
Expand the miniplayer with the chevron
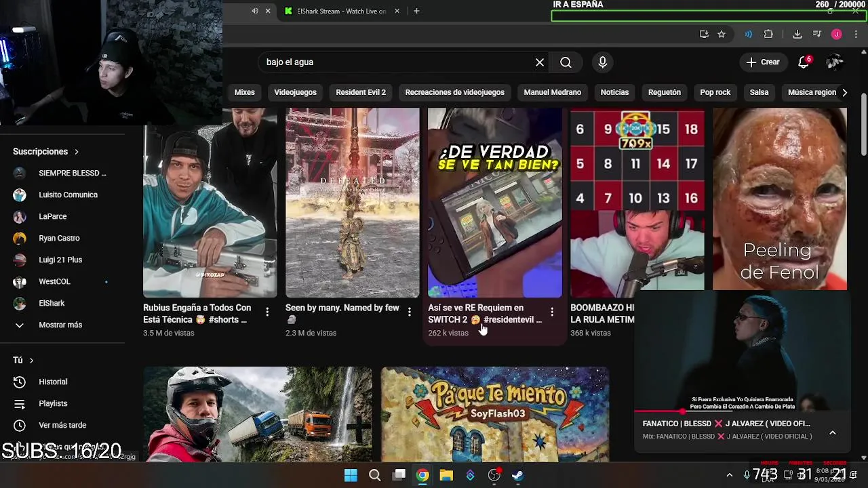(x=833, y=433)
